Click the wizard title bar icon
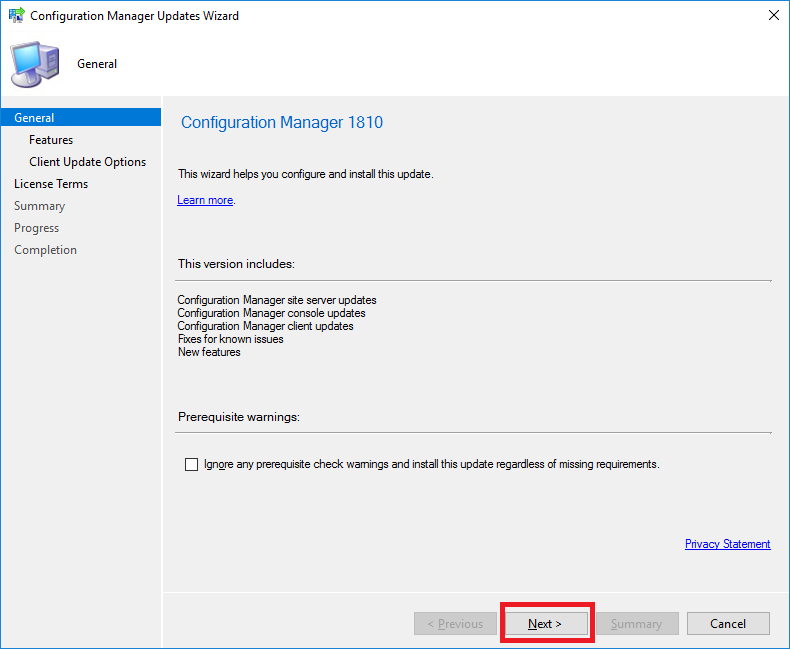The image size is (790, 649). pyautogui.click(x=17, y=15)
